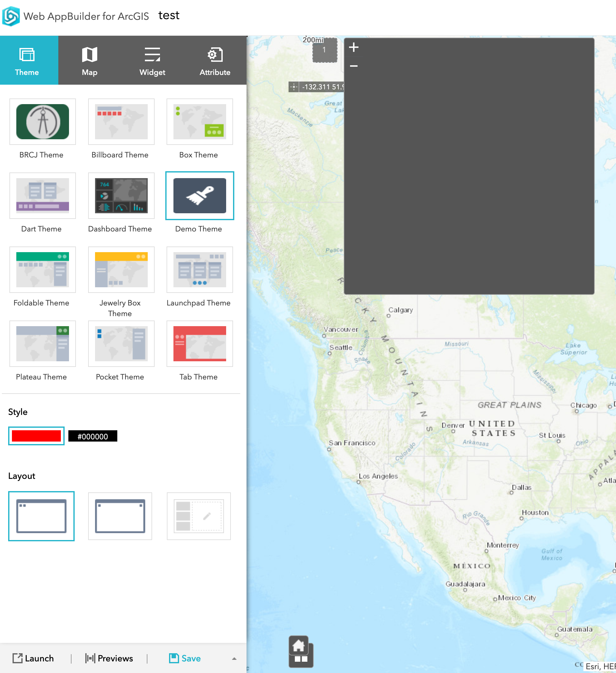Pick the Tab Theme thumbnail

199,343
